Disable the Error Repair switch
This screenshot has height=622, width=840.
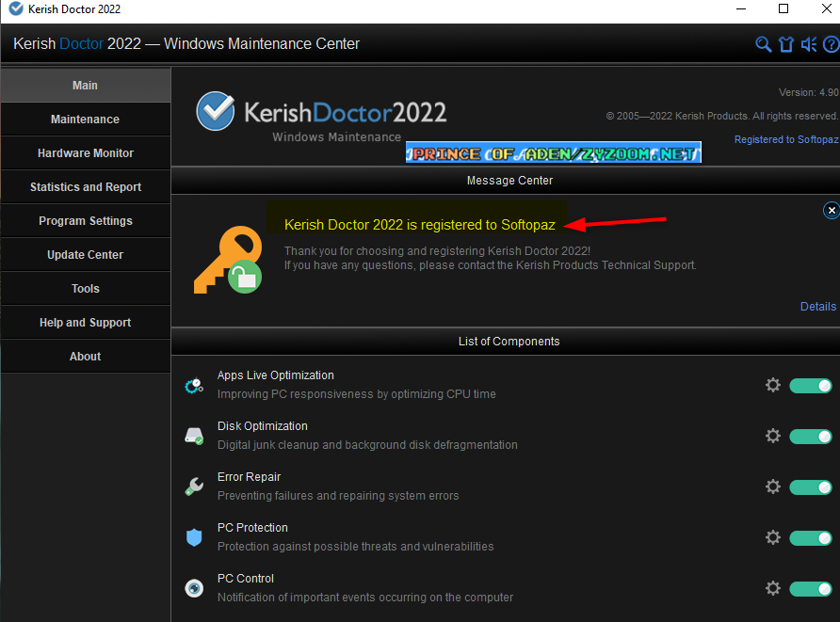(811, 487)
